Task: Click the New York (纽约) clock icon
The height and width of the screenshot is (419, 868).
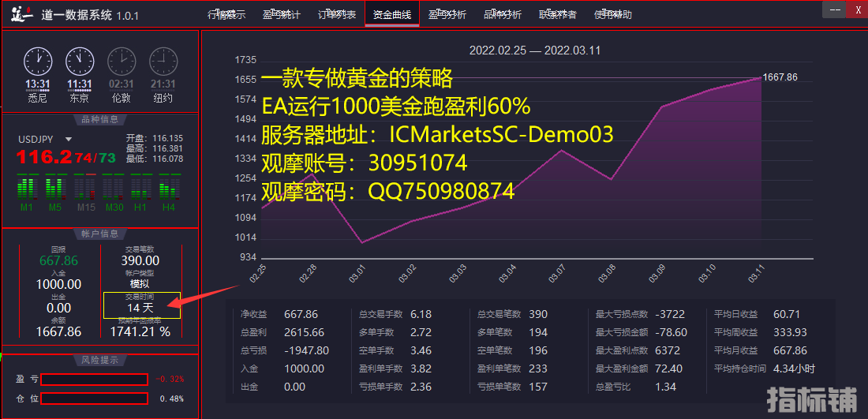Action: [x=163, y=60]
